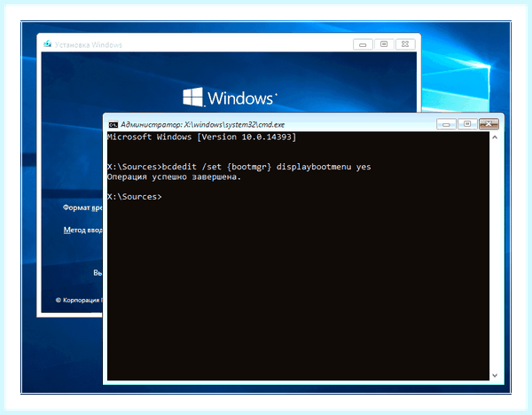Minimize the Windows Setup window
The image size is (532, 415).
pos(363,44)
